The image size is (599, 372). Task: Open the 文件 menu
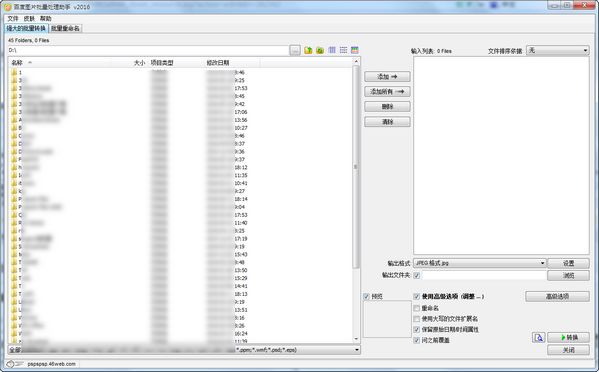coord(13,19)
